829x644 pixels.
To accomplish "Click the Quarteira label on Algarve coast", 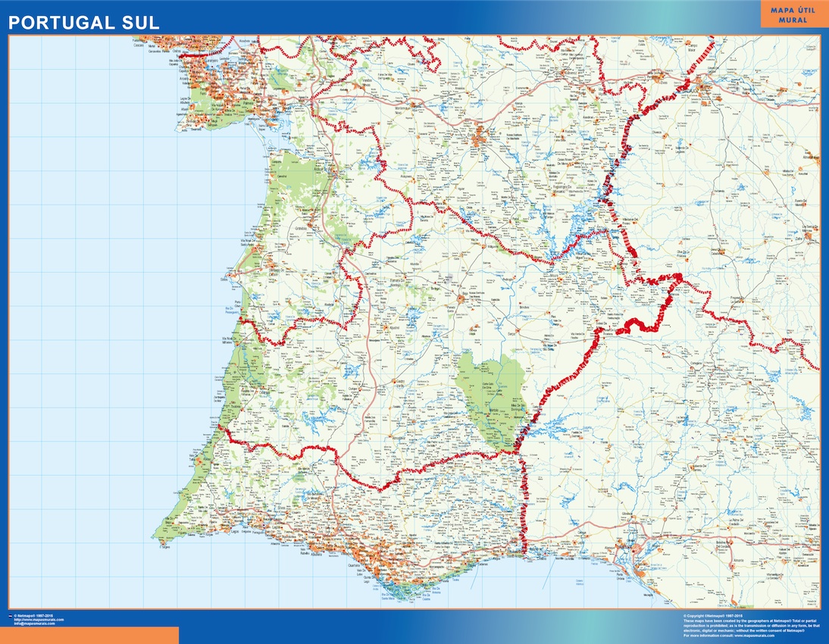I will pyautogui.click(x=354, y=564).
